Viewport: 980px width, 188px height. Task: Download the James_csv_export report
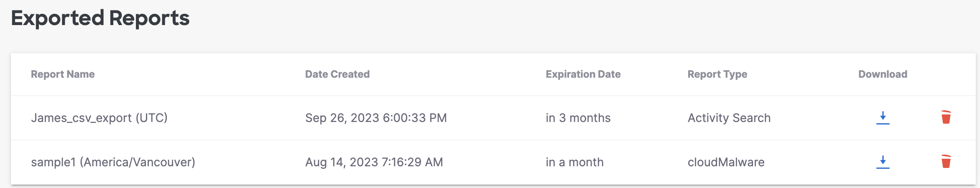pyautogui.click(x=883, y=118)
